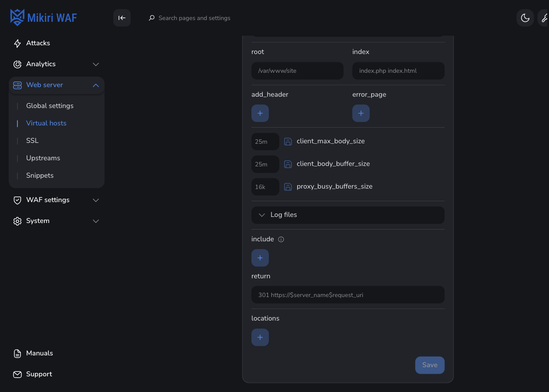
Task: Add a new error_page entry
Action: (361, 113)
